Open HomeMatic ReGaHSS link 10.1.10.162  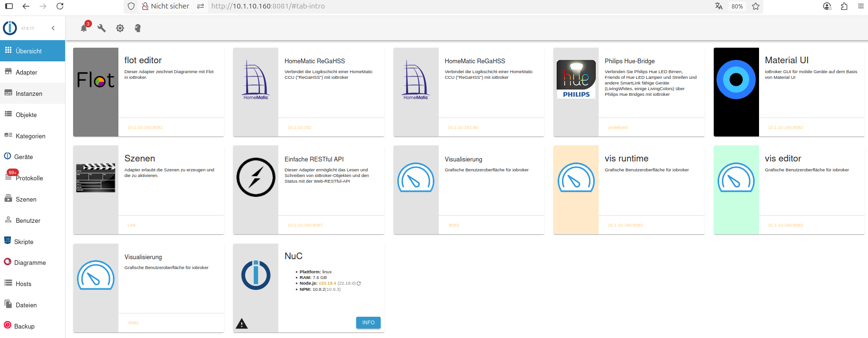point(299,127)
